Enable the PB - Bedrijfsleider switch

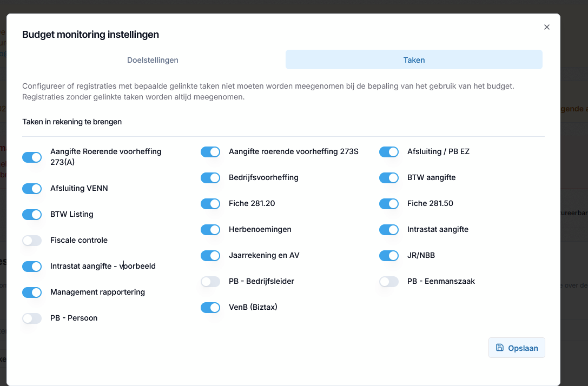coord(210,282)
